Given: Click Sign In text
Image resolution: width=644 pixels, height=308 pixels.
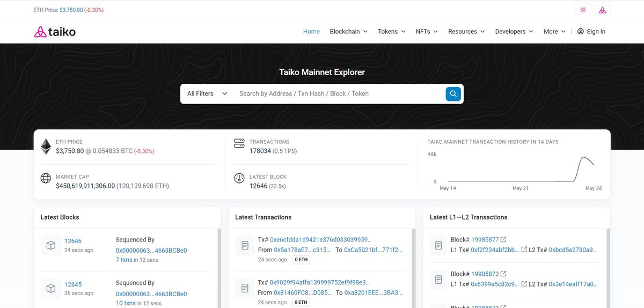Looking at the screenshot, I should click(x=596, y=32).
